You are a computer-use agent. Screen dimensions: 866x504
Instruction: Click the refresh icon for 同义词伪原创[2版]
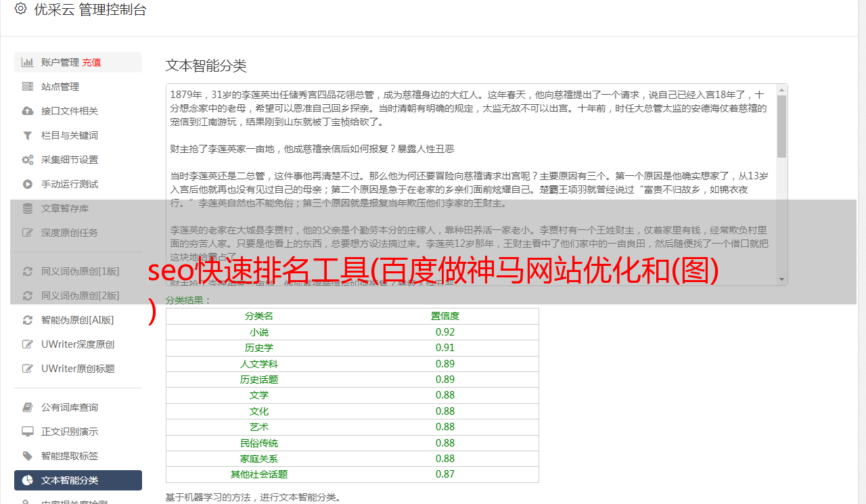[x=28, y=296]
